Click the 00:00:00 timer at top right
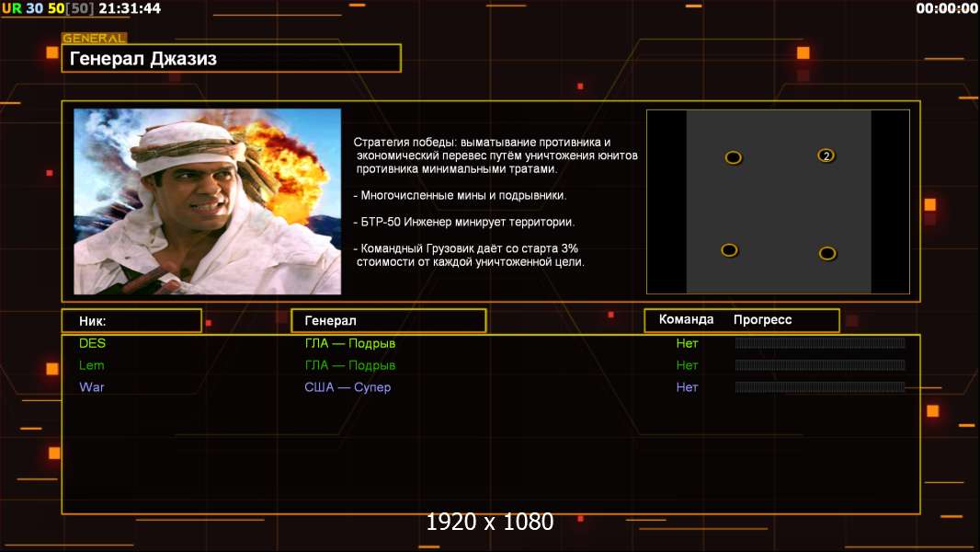Screen dimensions: 980x552 (x=947, y=8)
